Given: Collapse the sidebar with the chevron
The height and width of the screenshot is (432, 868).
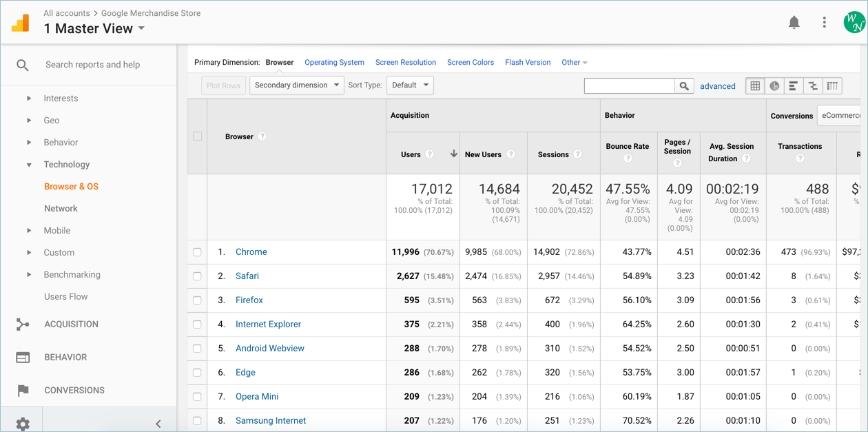Looking at the screenshot, I should point(158,424).
